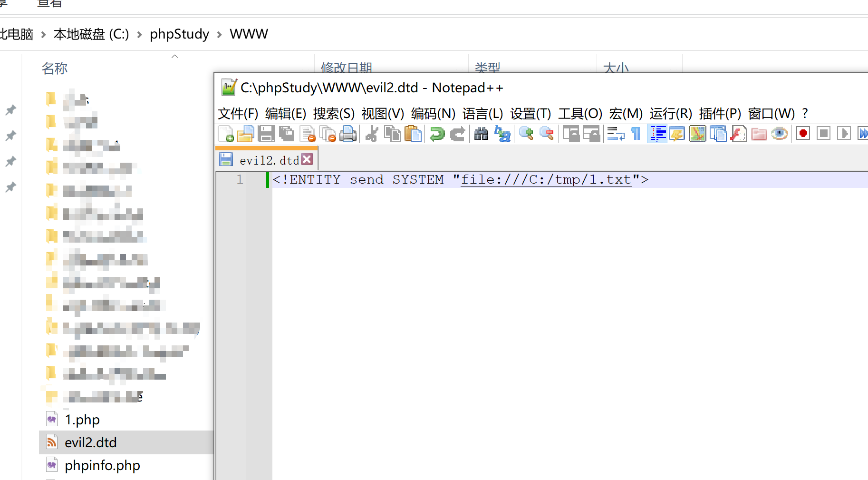Open the 运行(R) menu

point(671,114)
